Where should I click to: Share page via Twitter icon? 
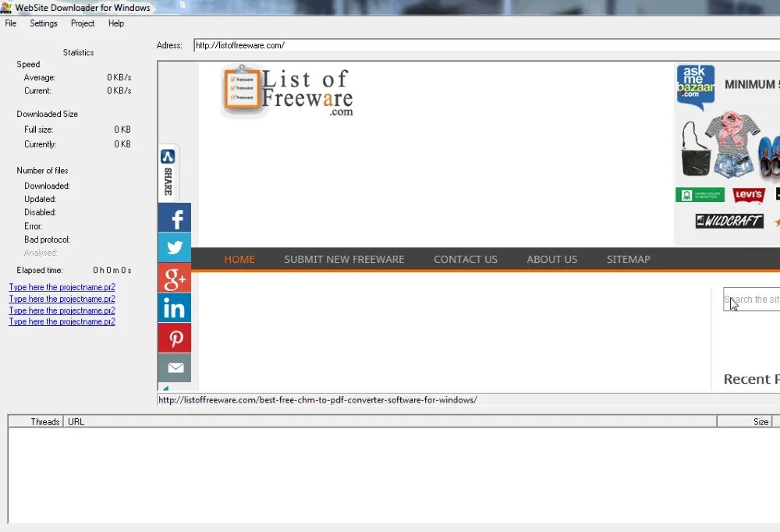[175, 247]
